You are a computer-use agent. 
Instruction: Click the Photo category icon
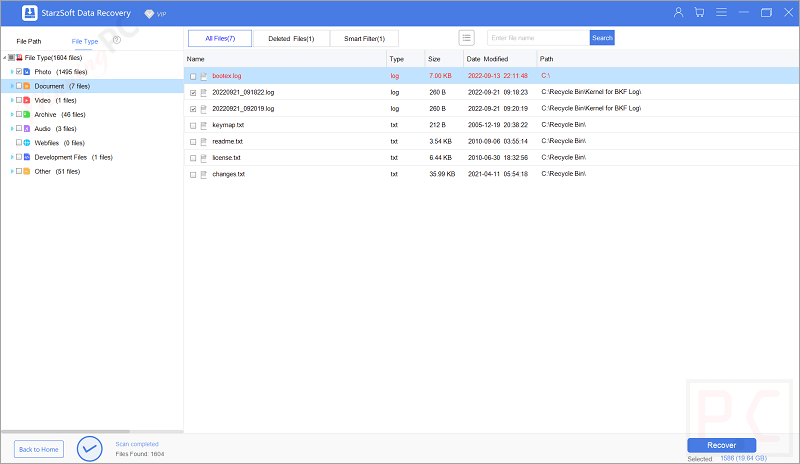27,72
